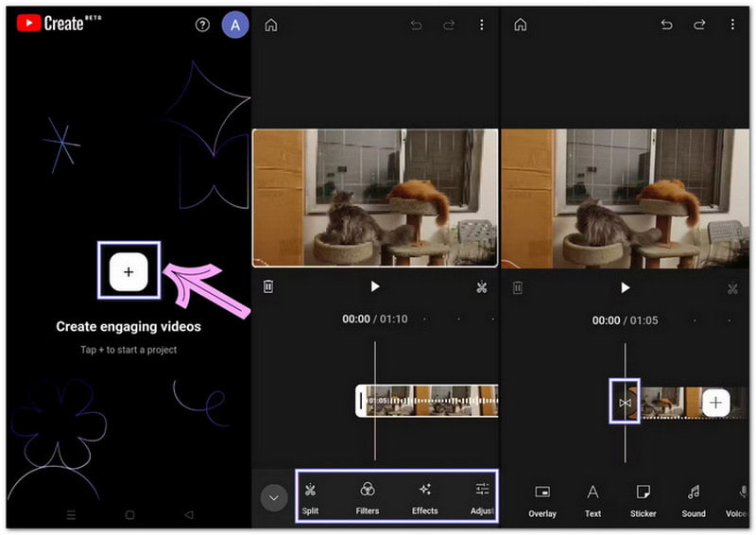This screenshot has height=535, width=756.
Task: Click the YouTube Create logo
Action: click(x=60, y=23)
